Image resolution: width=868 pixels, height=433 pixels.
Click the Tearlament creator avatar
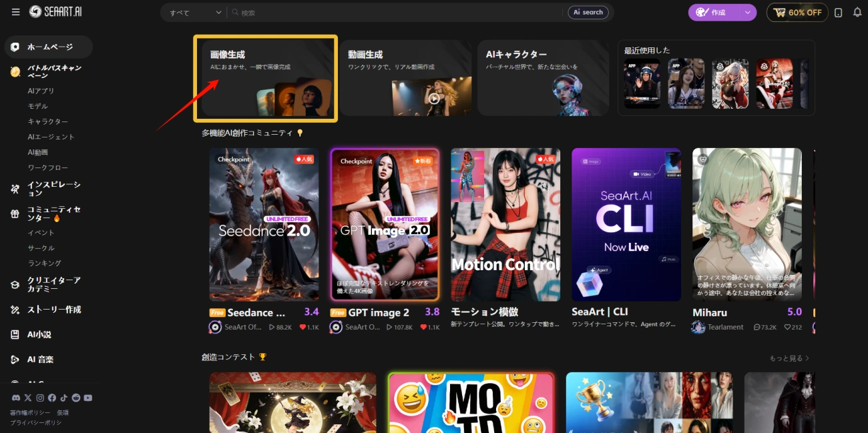[x=698, y=327]
